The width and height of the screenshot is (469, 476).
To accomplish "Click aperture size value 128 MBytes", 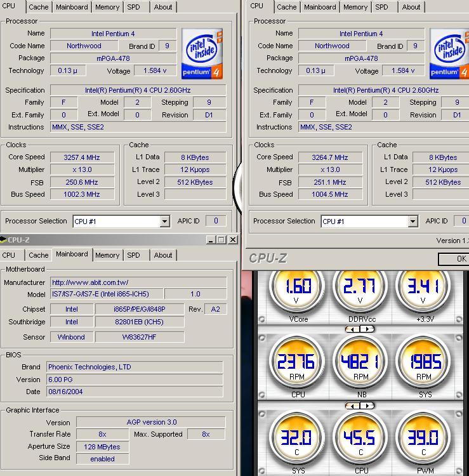I will coord(103,447).
